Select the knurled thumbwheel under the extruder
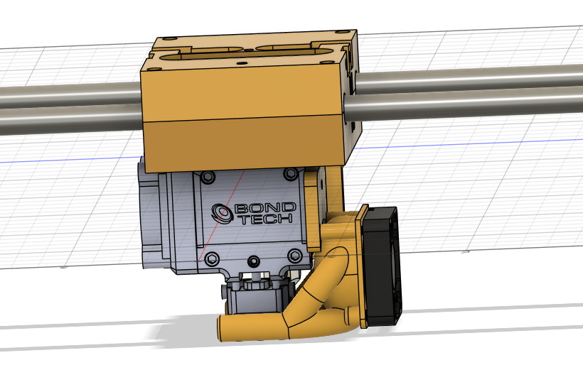 pos(257,284)
